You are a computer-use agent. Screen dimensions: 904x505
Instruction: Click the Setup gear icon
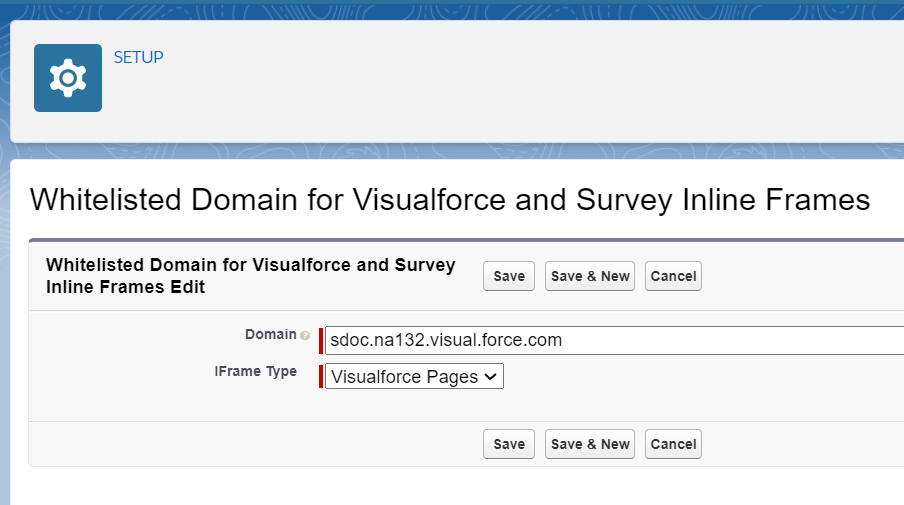68,78
